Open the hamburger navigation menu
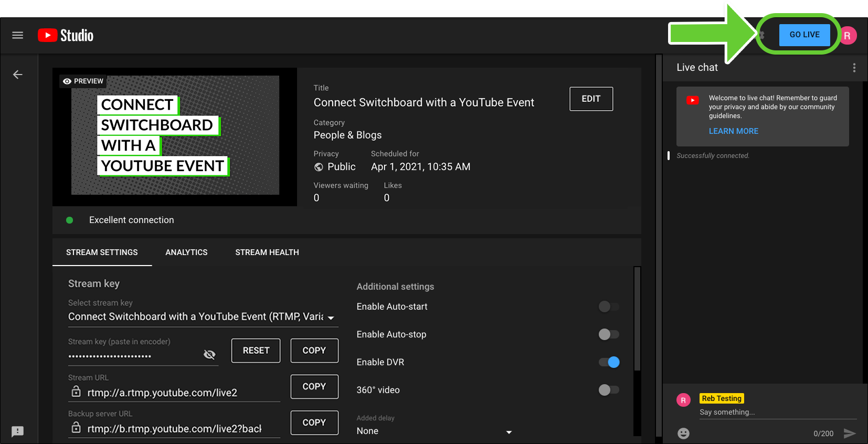Image resolution: width=868 pixels, height=444 pixels. (18, 35)
